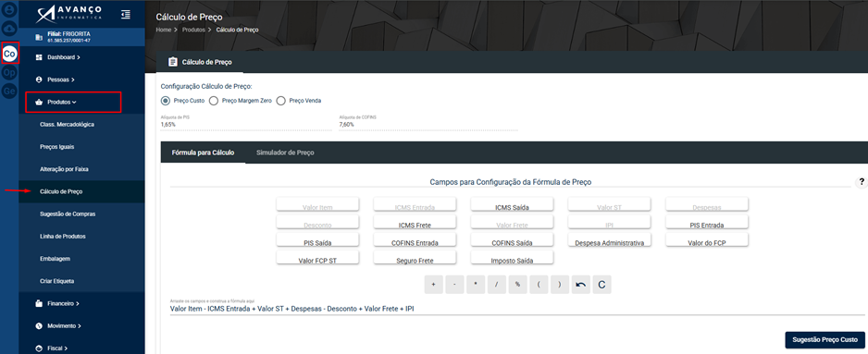868x354 pixels.
Task: Click the Sugestão Preço Custo button
Action: [825, 339]
